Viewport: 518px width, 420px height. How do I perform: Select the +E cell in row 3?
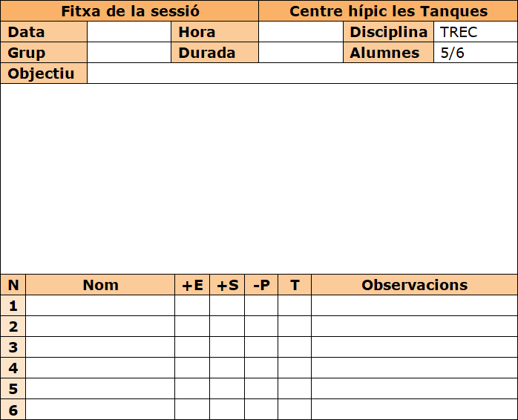click(192, 347)
